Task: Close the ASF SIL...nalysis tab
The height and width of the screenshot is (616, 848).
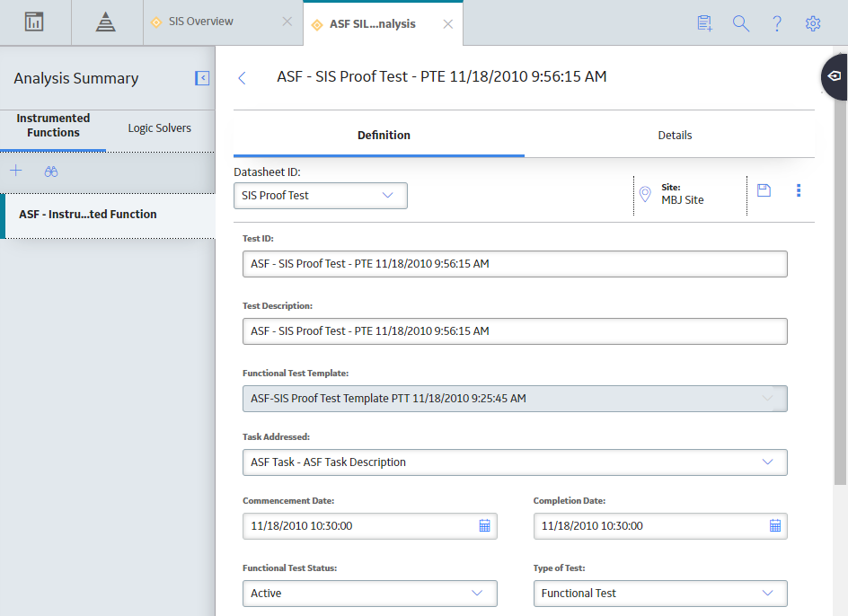Action: tap(447, 24)
